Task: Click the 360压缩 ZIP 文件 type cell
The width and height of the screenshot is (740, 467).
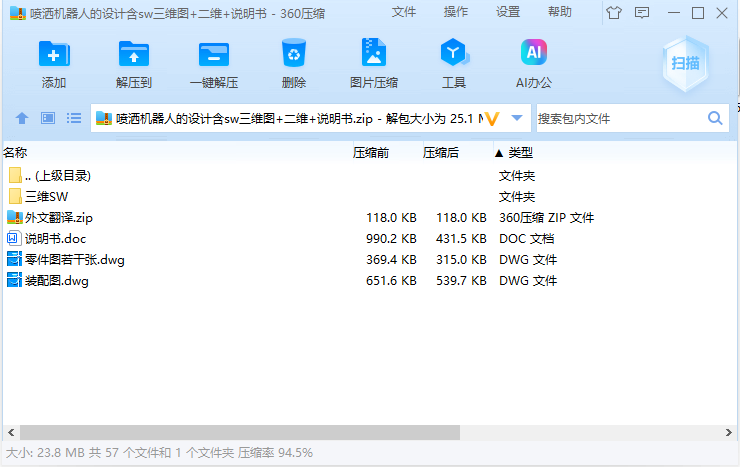Action: [x=547, y=217]
